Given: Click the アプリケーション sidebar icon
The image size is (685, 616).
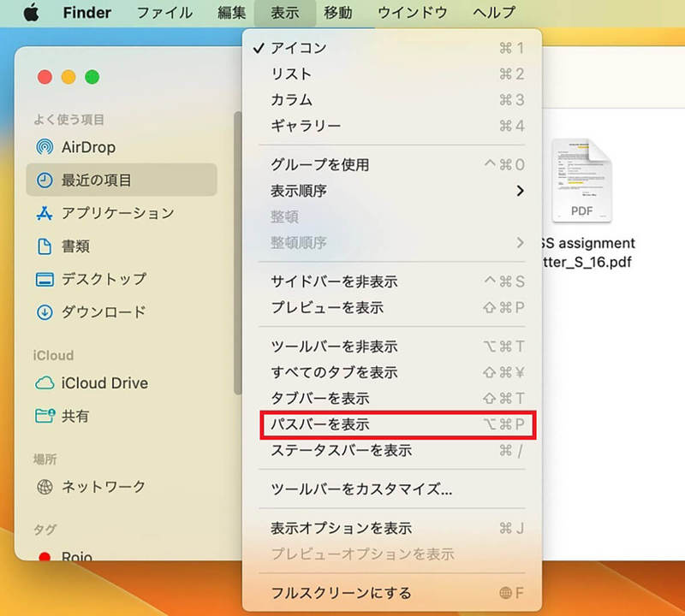Looking at the screenshot, I should [45, 213].
